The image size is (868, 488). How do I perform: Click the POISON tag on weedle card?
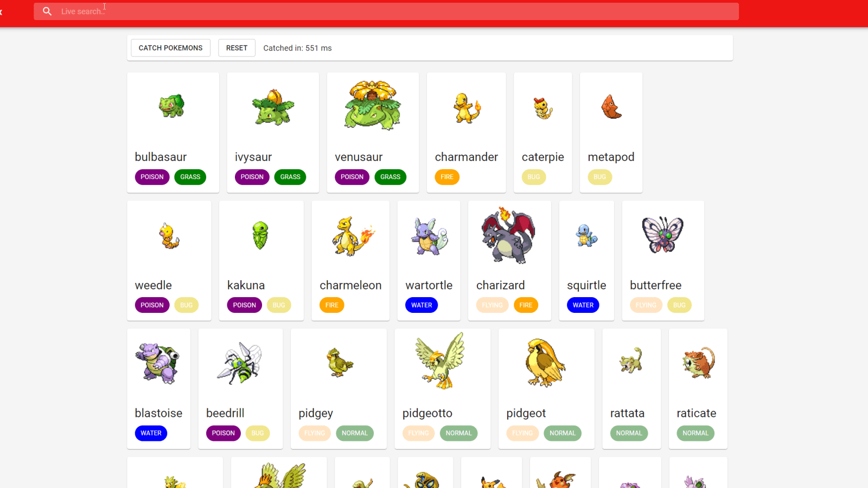[152, 305]
